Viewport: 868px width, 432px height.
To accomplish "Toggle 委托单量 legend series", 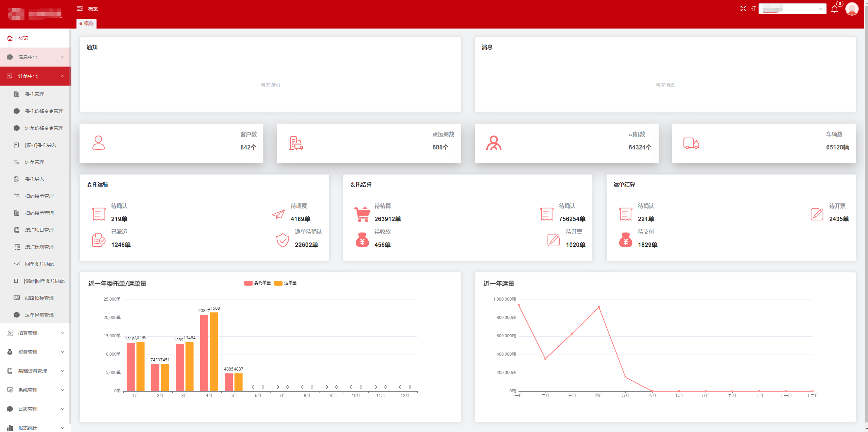I will coord(257,283).
